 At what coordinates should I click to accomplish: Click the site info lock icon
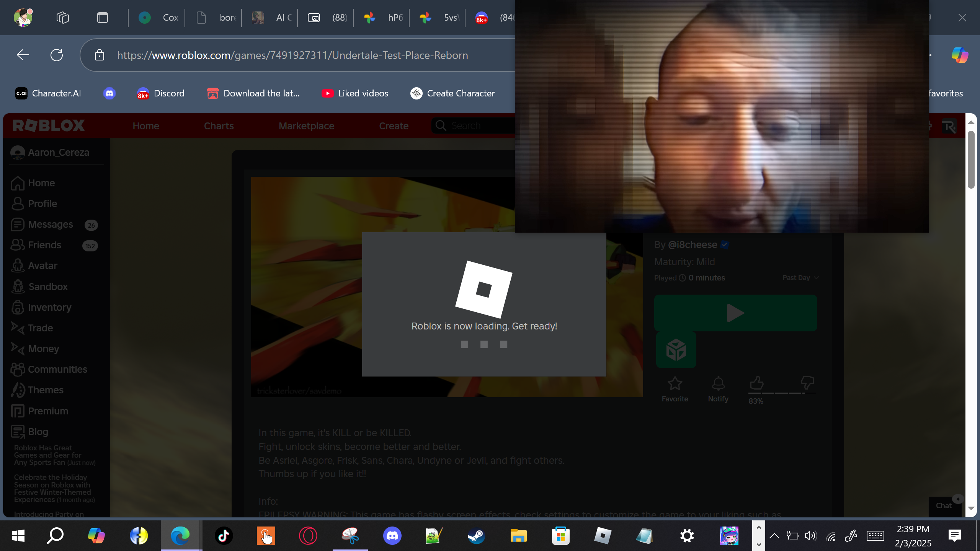click(x=100, y=55)
